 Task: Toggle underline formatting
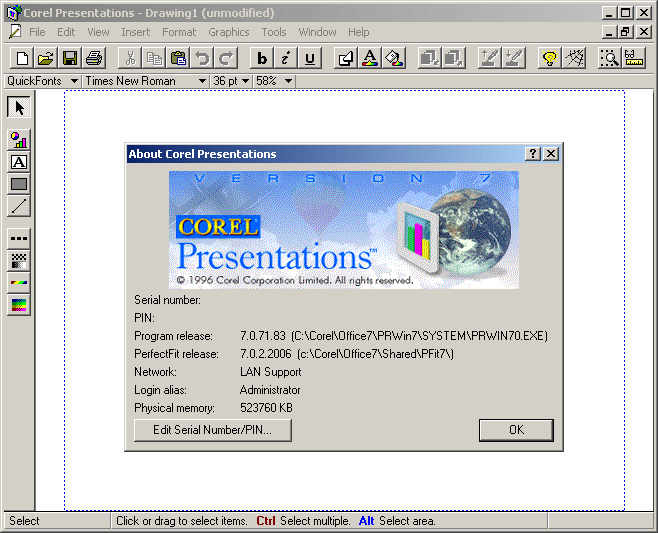tap(310, 58)
